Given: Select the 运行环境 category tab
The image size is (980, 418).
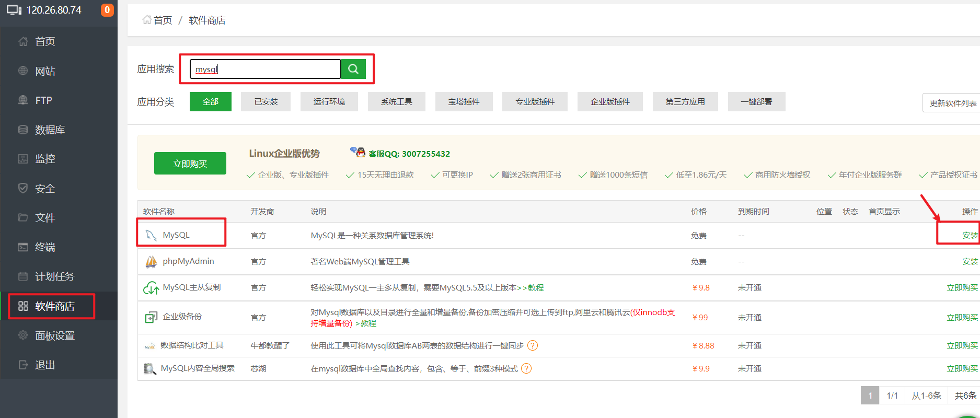Looking at the screenshot, I should (x=329, y=101).
